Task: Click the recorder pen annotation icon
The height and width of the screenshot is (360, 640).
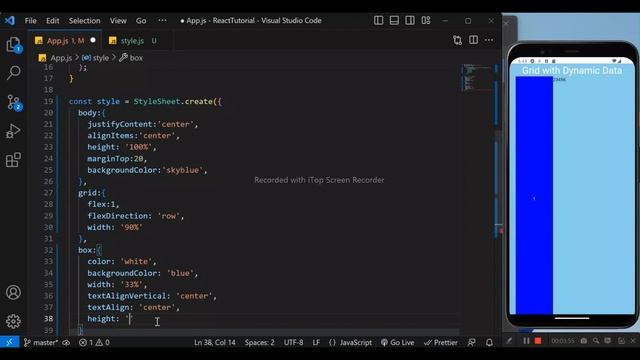Action: 509,340
